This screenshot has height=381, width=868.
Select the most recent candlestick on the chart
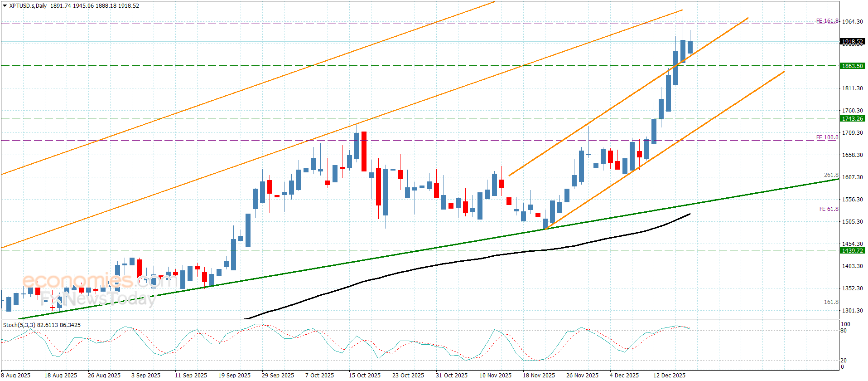pos(690,47)
